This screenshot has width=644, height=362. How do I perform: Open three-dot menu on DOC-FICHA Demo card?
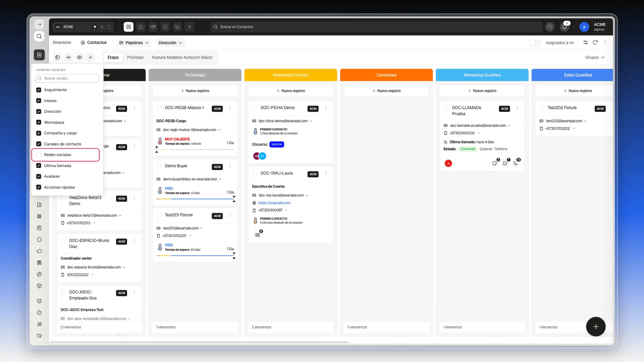[326, 108]
